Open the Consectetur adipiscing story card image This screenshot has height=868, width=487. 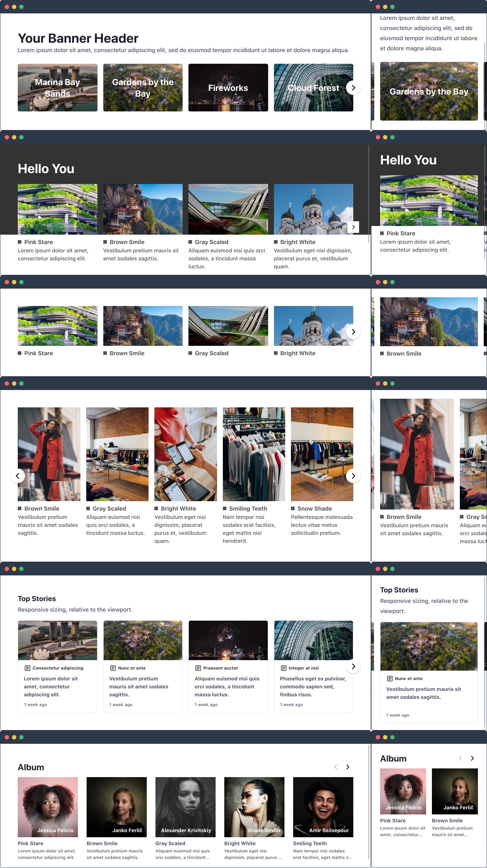[58, 640]
